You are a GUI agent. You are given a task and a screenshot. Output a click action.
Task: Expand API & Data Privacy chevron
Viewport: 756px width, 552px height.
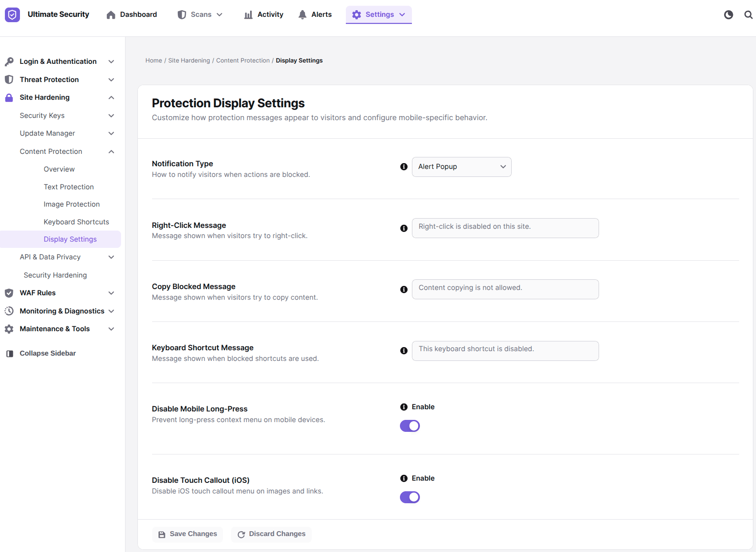[111, 257]
